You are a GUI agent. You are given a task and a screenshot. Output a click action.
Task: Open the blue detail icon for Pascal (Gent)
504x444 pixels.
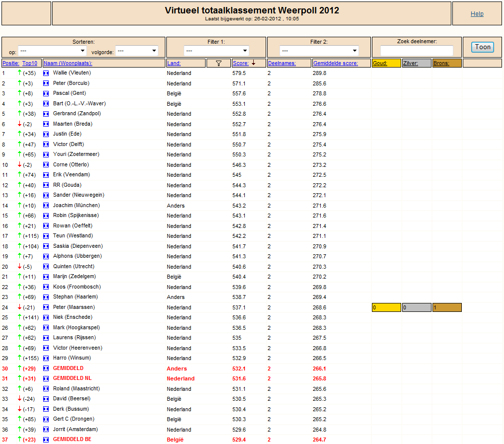(46, 93)
